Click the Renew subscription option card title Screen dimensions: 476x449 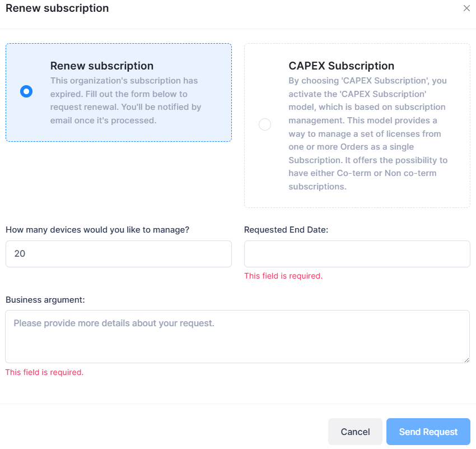pyautogui.click(x=102, y=66)
